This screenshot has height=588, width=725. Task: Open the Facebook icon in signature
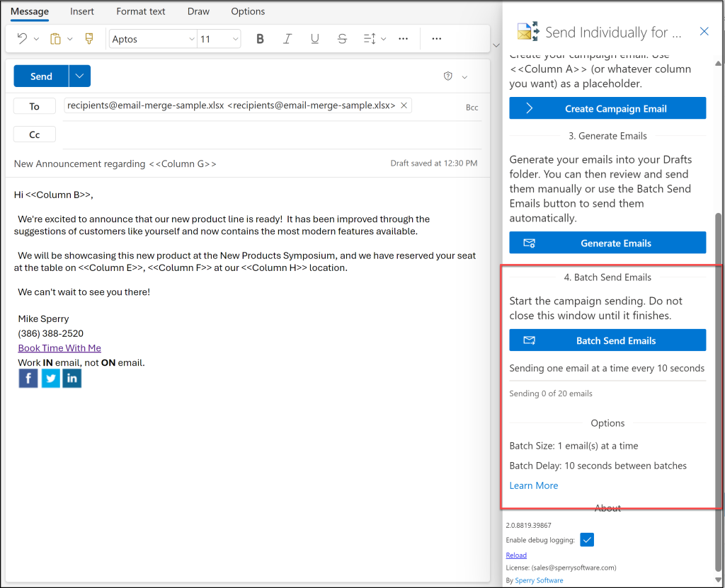28,379
